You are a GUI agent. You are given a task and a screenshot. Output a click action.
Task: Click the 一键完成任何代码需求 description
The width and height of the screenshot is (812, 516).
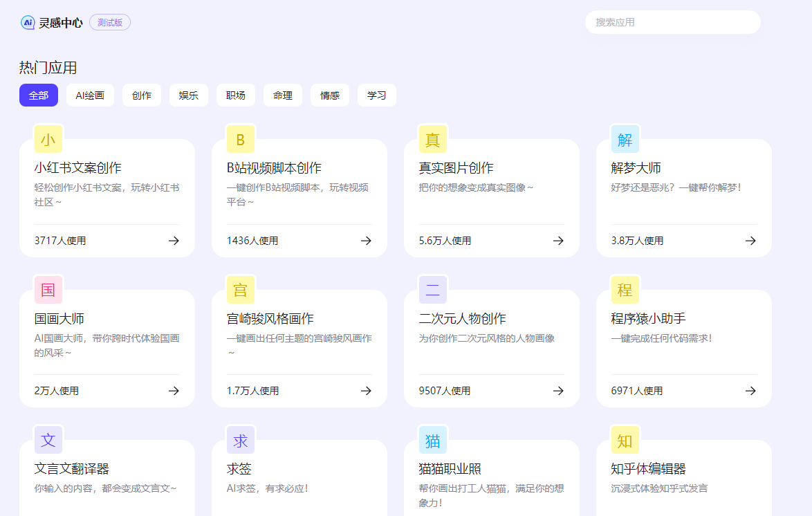(x=661, y=338)
